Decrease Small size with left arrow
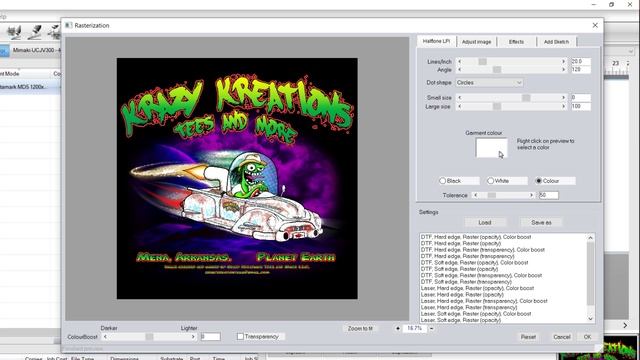This screenshot has width=640, height=360. click(x=460, y=98)
